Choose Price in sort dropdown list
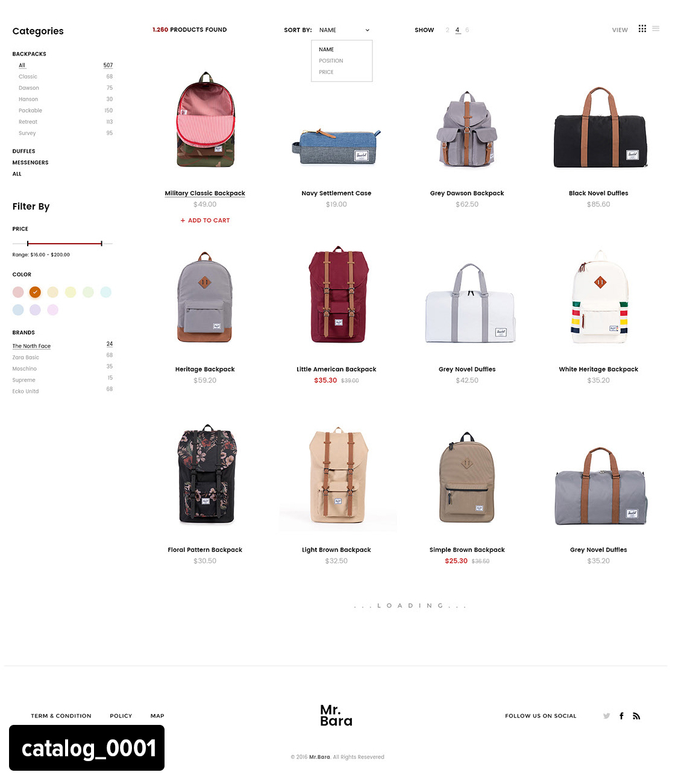681x784 pixels. coord(326,72)
